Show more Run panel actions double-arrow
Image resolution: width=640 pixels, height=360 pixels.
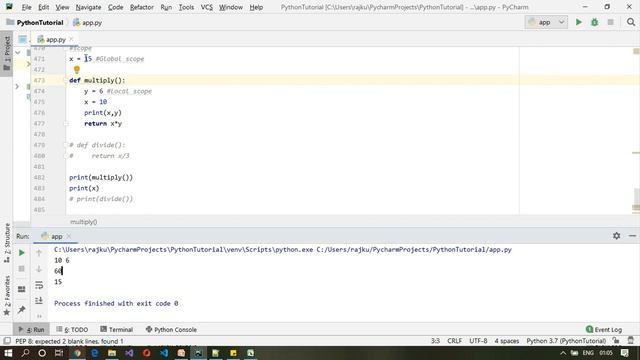[39, 316]
